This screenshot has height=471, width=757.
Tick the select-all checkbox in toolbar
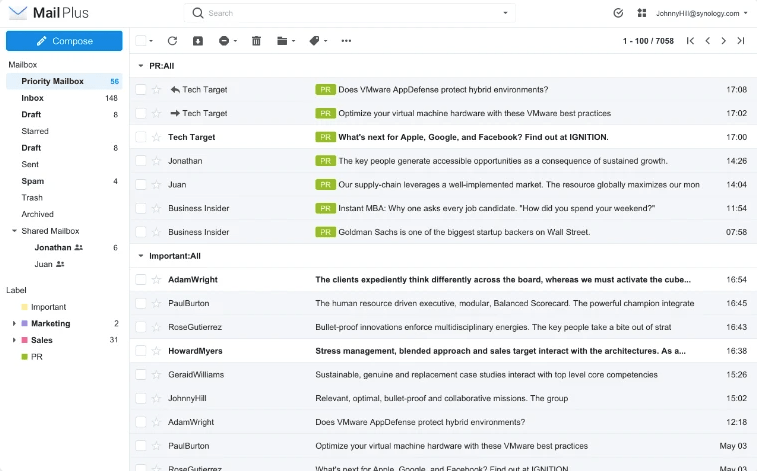click(x=140, y=41)
